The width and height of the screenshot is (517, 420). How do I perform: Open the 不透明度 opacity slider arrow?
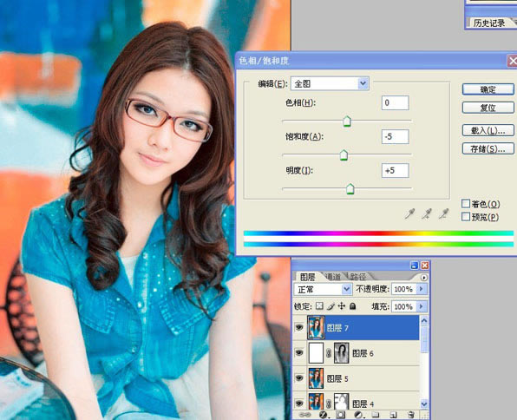coord(421,289)
